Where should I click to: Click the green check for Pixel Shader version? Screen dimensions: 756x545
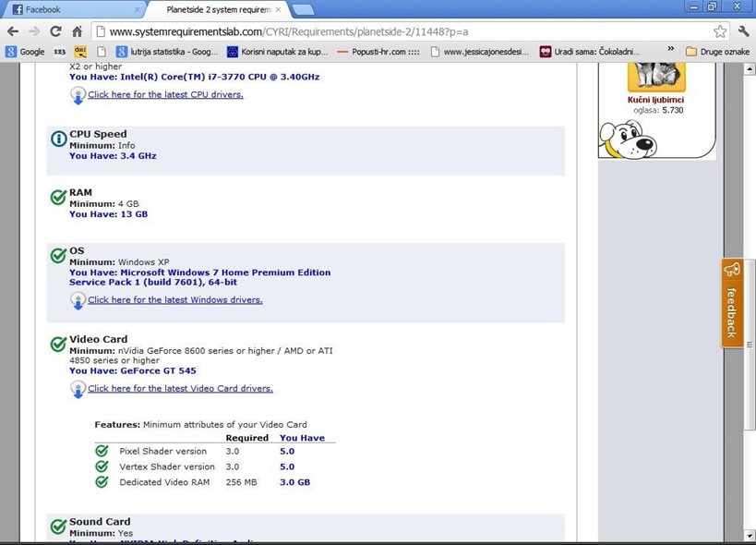tap(102, 451)
